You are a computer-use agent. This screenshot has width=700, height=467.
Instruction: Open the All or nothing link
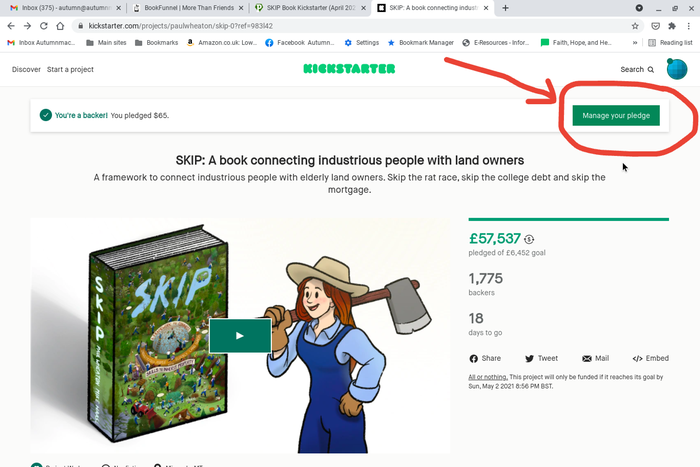(488, 377)
